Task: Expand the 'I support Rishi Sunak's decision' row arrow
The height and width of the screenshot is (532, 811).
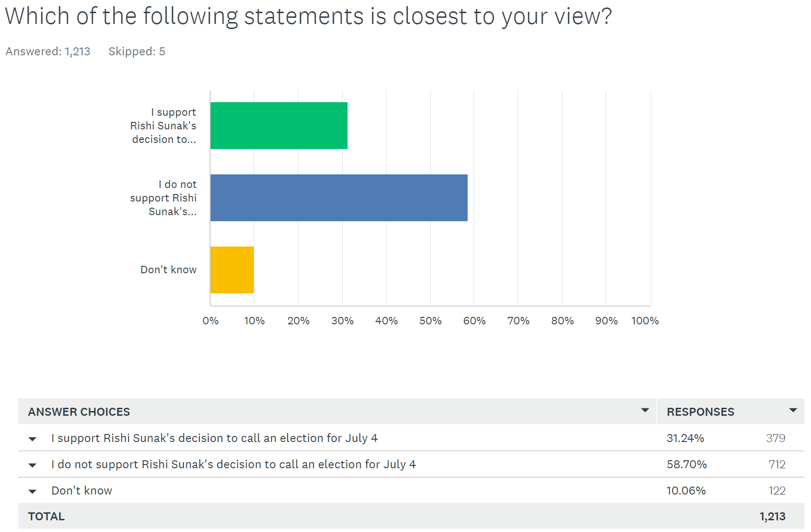Action: click(x=32, y=439)
